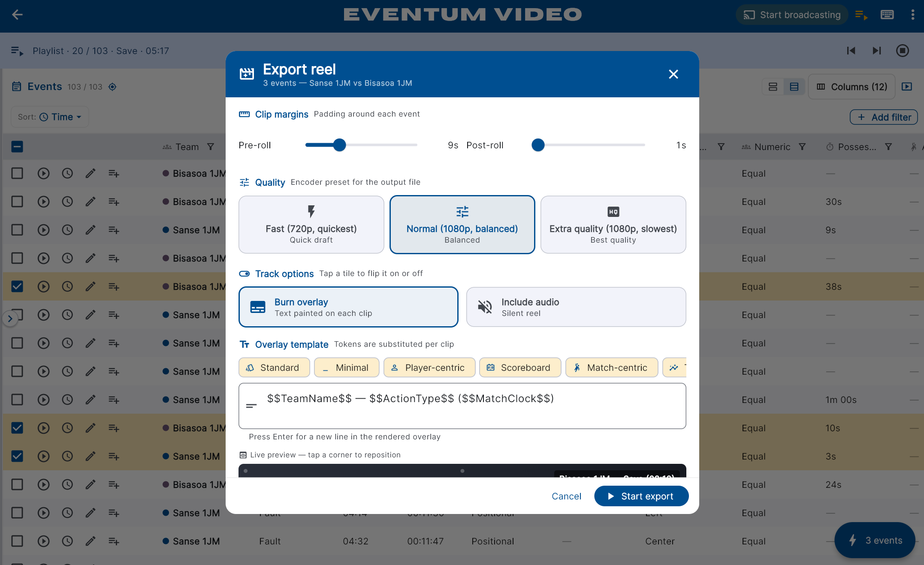924x565 pixels.
Task: Open the 3 events floating action button
Action: tap(875, 540)
